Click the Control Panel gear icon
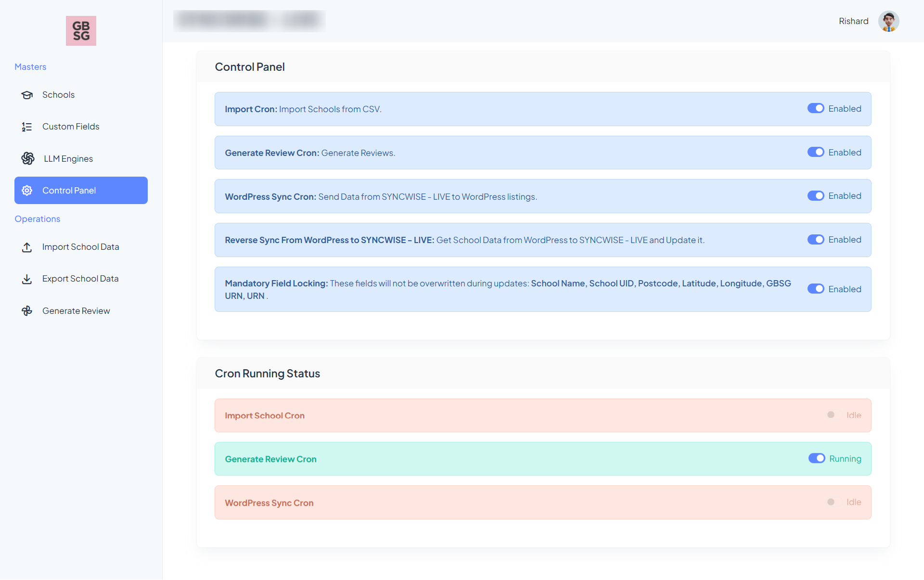 [x=27, y=190]
